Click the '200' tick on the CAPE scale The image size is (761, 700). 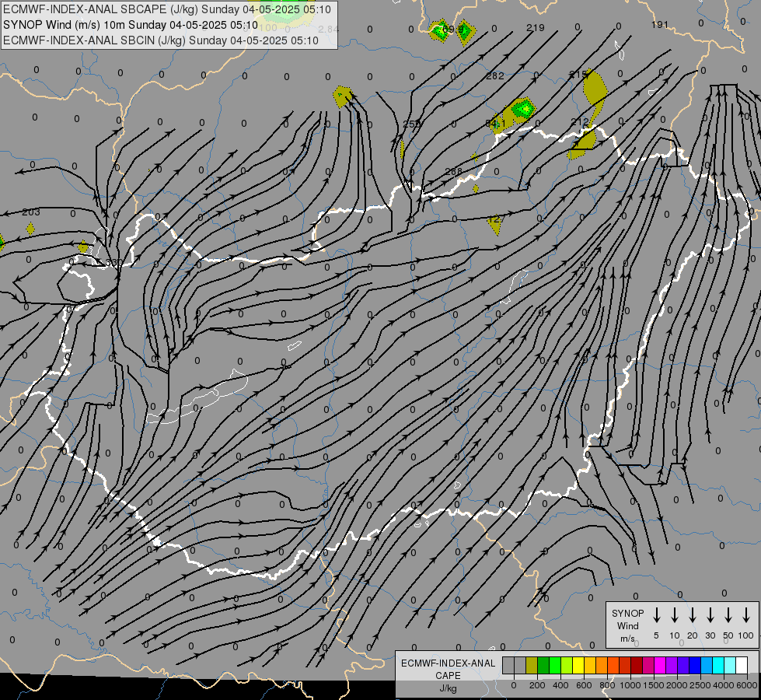pos(537,685)
